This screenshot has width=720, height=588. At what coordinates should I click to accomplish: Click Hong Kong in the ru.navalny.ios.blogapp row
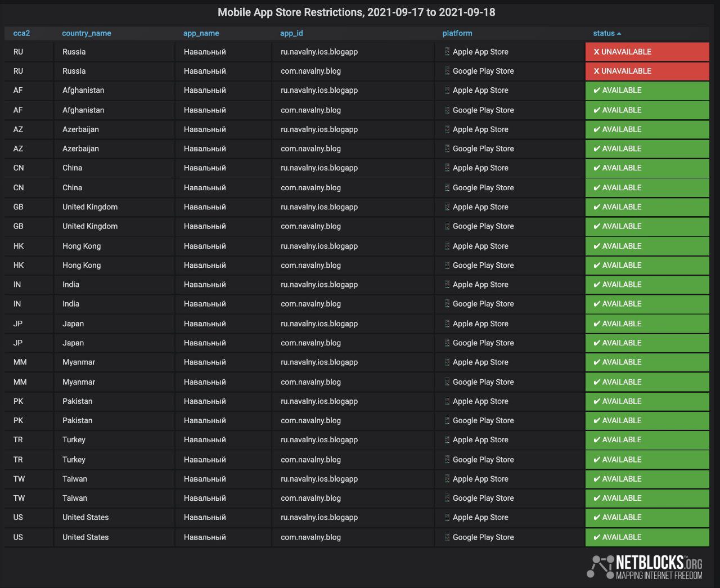82,246
